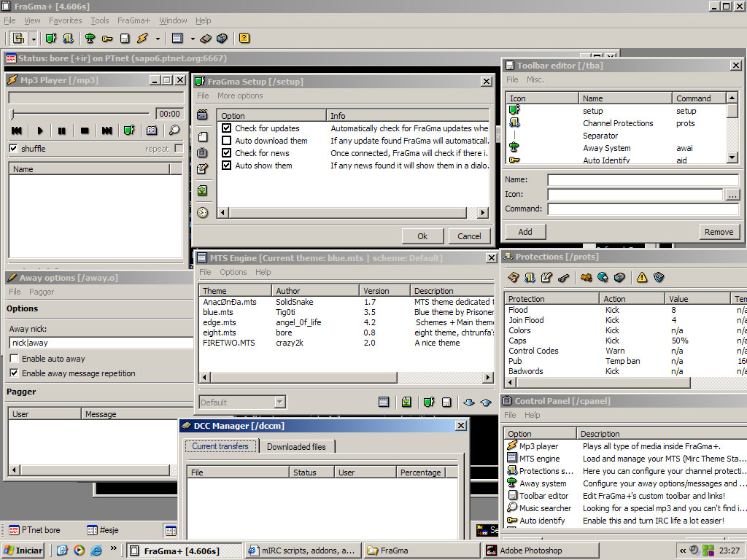The width and height of the screenshot is (747, 560).
Task: Open the Pagger menu in Away options
Action: pyautogui.click(x=42, y=292)
